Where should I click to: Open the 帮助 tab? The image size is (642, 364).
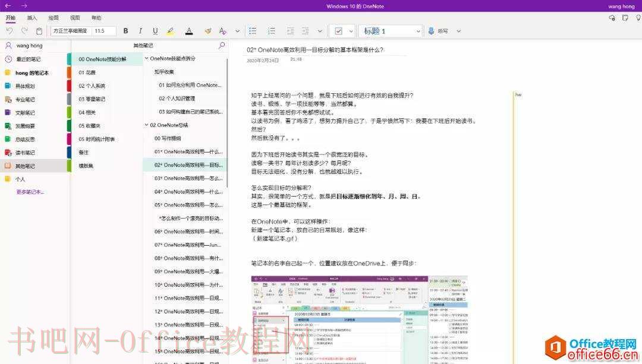pyautogui.click(x=96, y=18)
